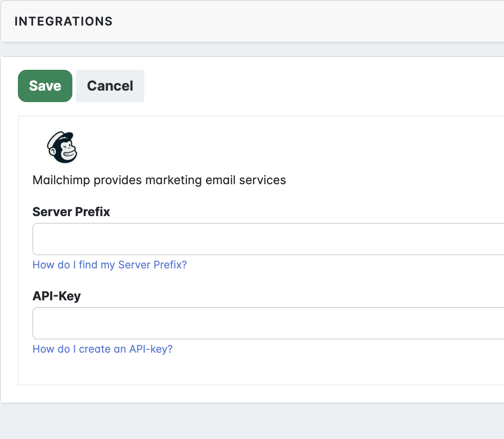Viewport: 504px width, 439px height.
Task: Hit the gray Cancel button
Action: (x=110, y=86)
